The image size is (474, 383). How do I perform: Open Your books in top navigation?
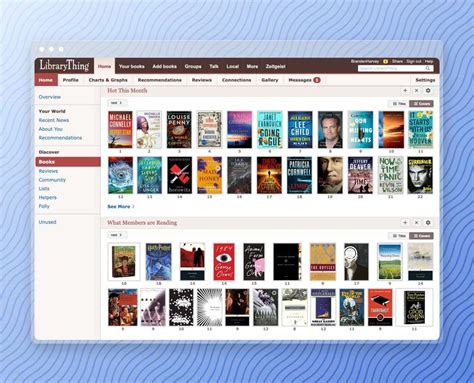pos(132,66)
